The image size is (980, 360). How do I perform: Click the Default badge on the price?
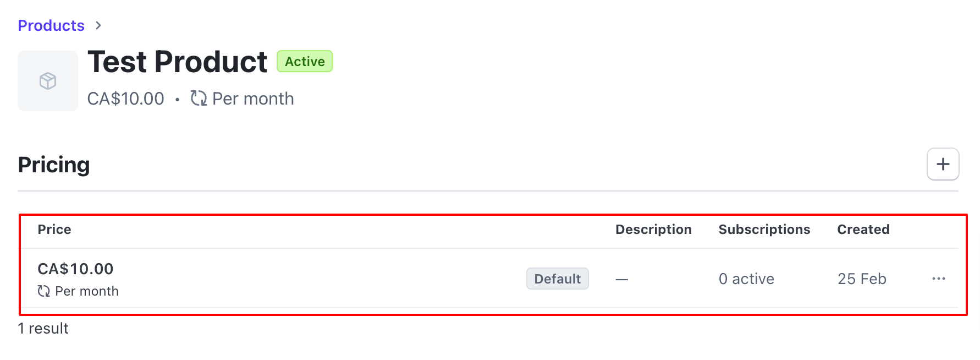click(557, 279)
